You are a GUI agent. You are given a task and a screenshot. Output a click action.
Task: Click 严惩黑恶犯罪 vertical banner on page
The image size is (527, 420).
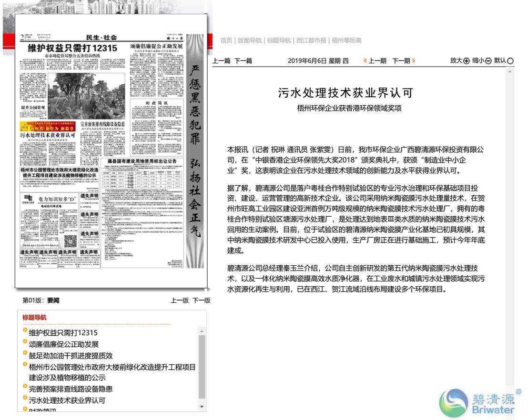click(195, 150)
